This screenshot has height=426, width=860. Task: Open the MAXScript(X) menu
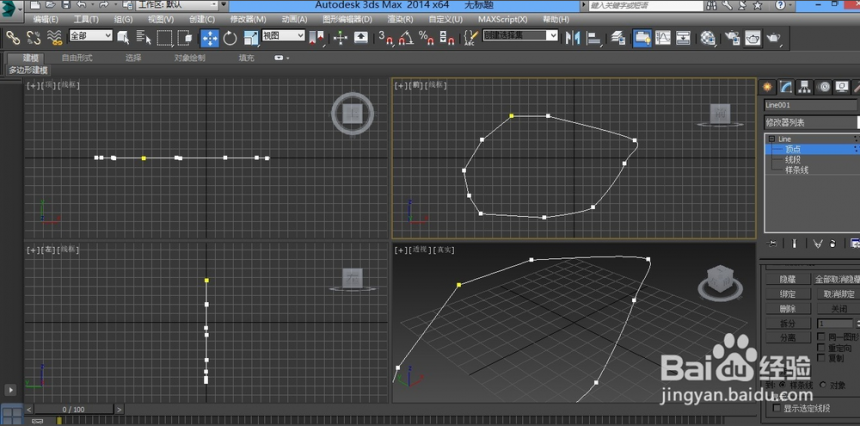coord(502,19)
